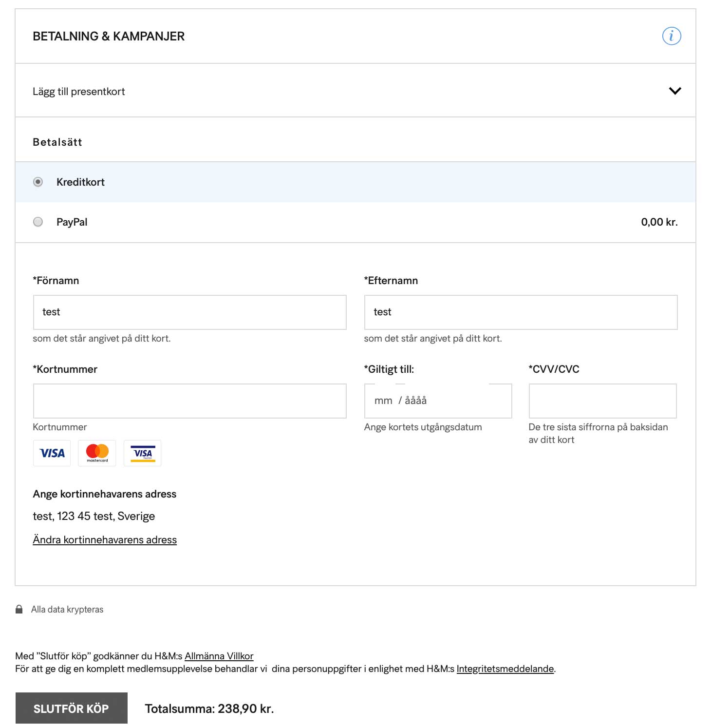Click the payment info icon
Screen dimensions: 711x728
click(x=672, y=36)
